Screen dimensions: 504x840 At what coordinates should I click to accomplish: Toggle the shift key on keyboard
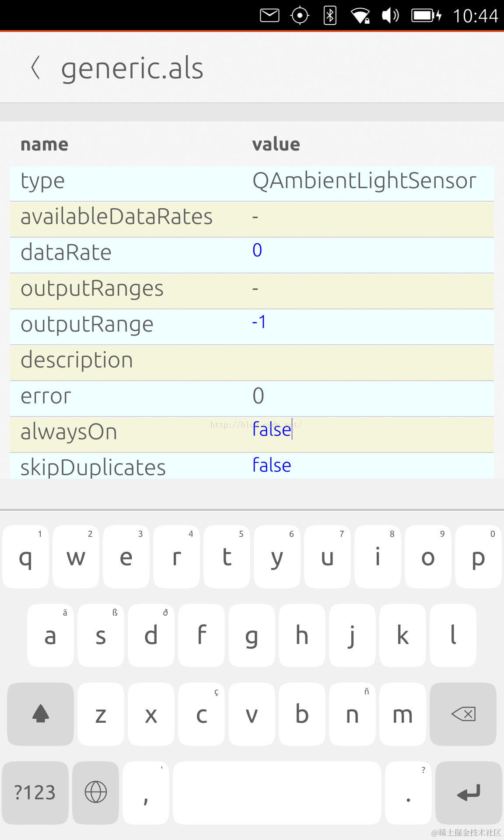[x=41, y=714]
